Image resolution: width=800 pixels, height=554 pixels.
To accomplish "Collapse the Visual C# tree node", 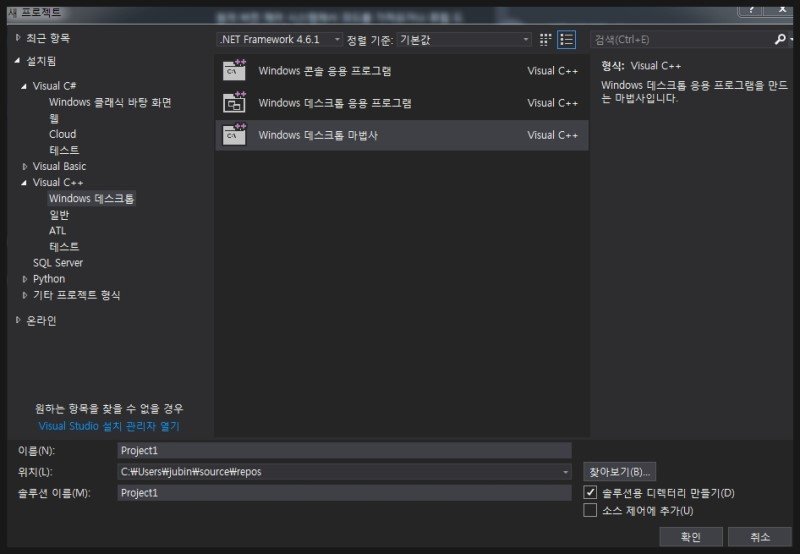I will tap(24, 86).
